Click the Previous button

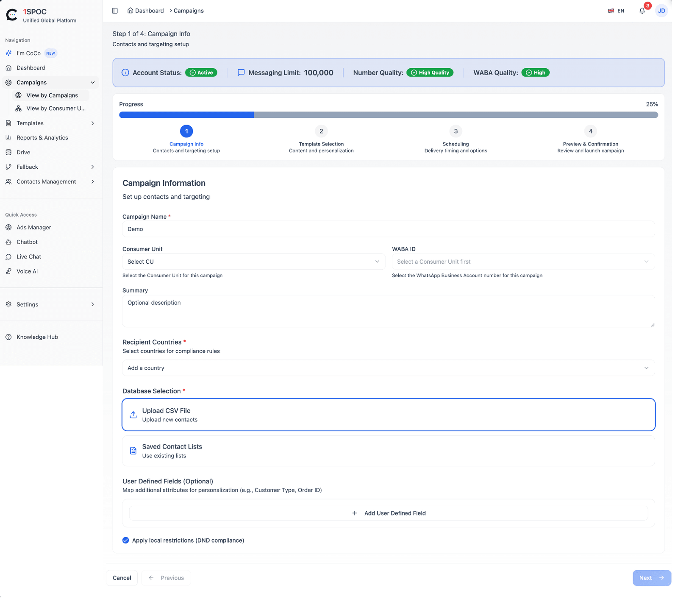pos(166,578)
